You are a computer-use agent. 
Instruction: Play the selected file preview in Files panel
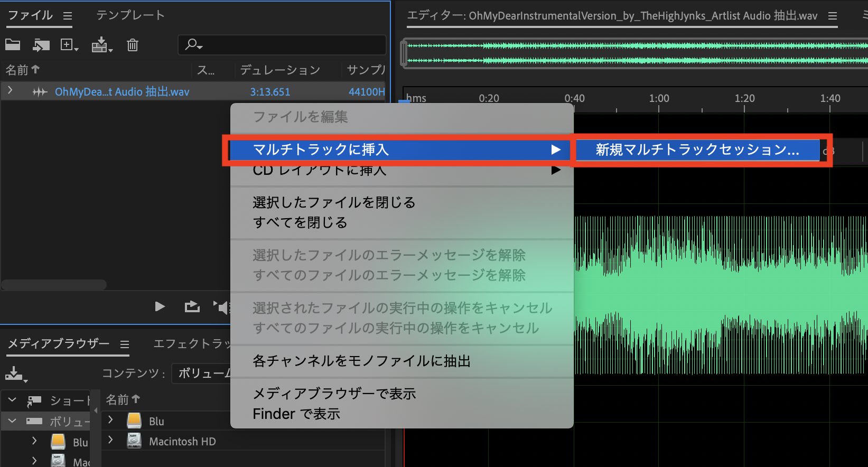[x=160, y=306]
